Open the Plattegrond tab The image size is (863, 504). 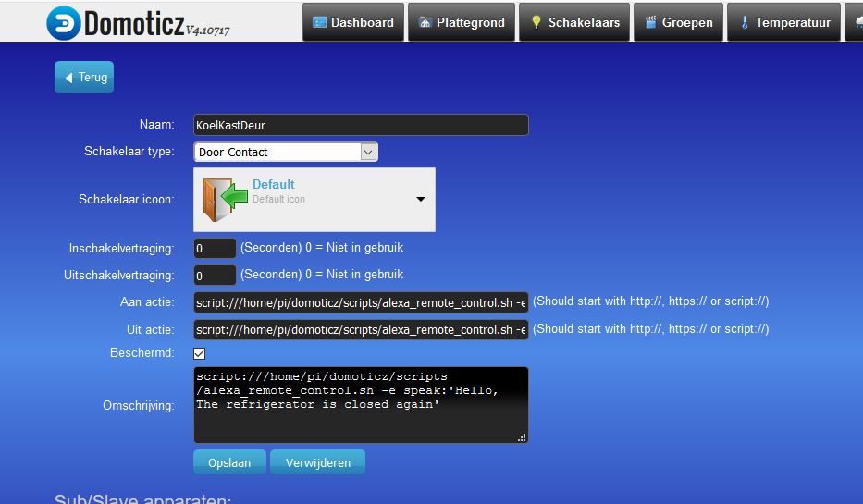(462, 22)
